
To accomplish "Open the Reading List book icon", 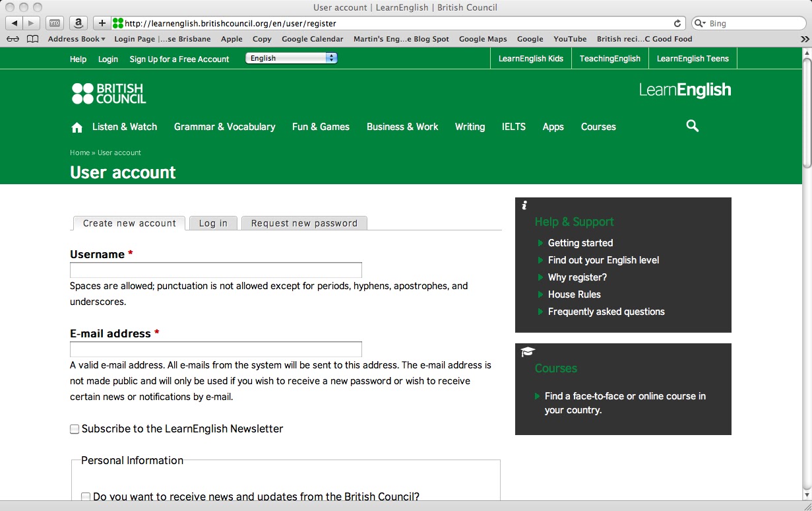I will tap(32, 39).
